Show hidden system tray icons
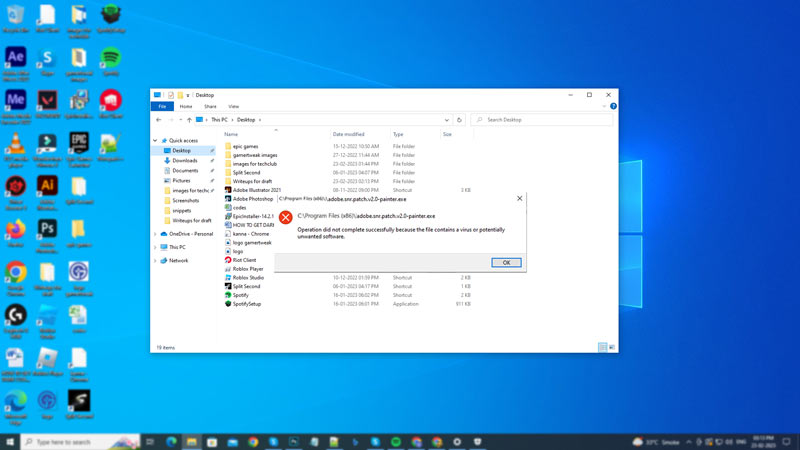 click(x=689, y=442)
